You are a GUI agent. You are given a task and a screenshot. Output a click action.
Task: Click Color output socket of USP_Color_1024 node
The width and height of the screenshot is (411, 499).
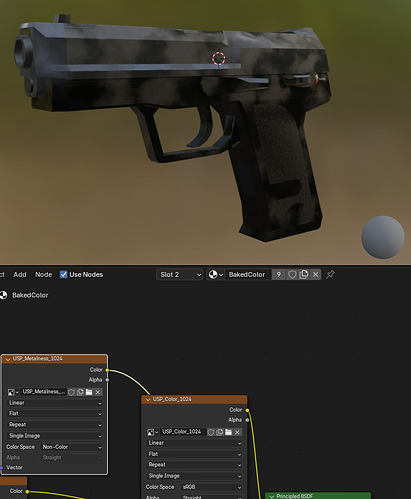(x=247, y=410)
